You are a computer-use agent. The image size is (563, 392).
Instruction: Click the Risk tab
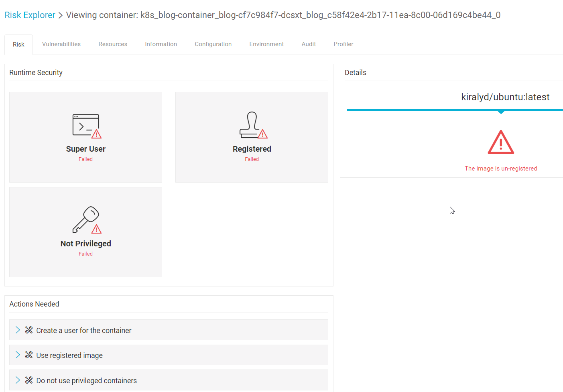pos(18,45)
